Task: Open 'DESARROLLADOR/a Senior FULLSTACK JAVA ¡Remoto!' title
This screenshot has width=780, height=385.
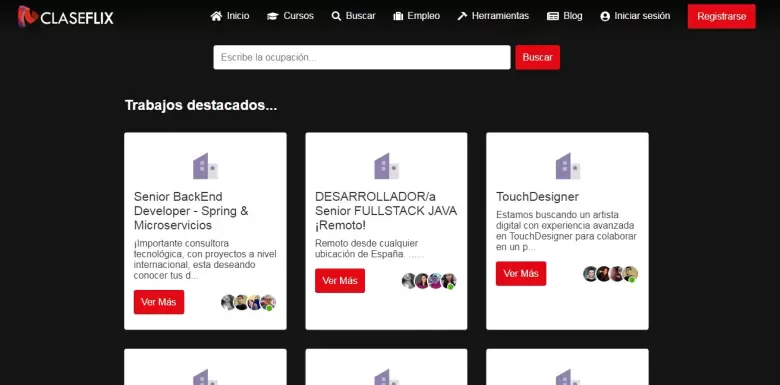Action: (386, 211)
